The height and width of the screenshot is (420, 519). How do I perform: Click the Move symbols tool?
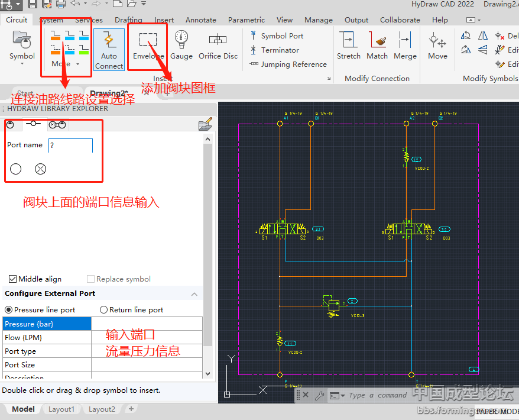[437, 46]
